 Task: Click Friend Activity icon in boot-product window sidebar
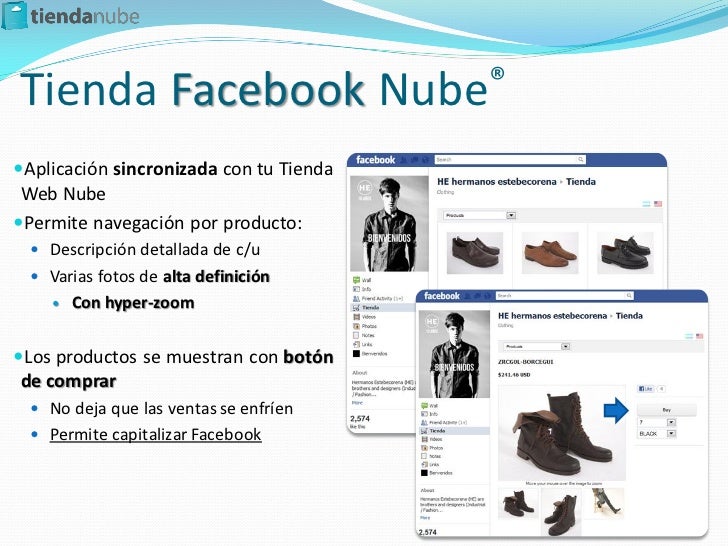424,422
